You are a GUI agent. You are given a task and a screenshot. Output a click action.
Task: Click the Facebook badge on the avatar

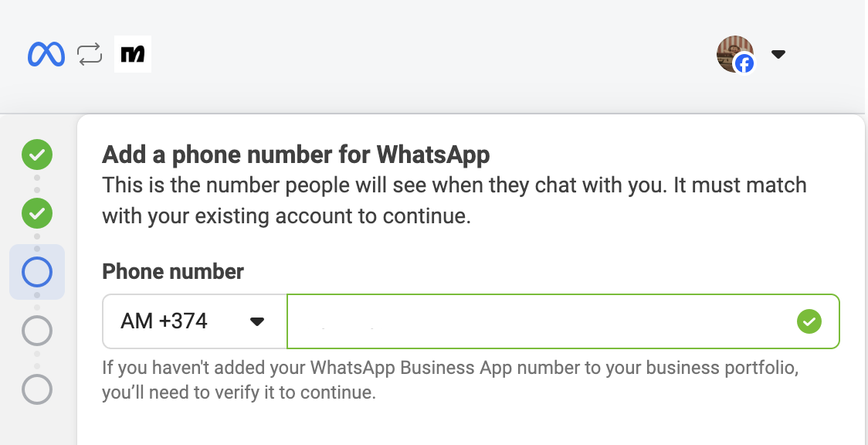[744, 64]
